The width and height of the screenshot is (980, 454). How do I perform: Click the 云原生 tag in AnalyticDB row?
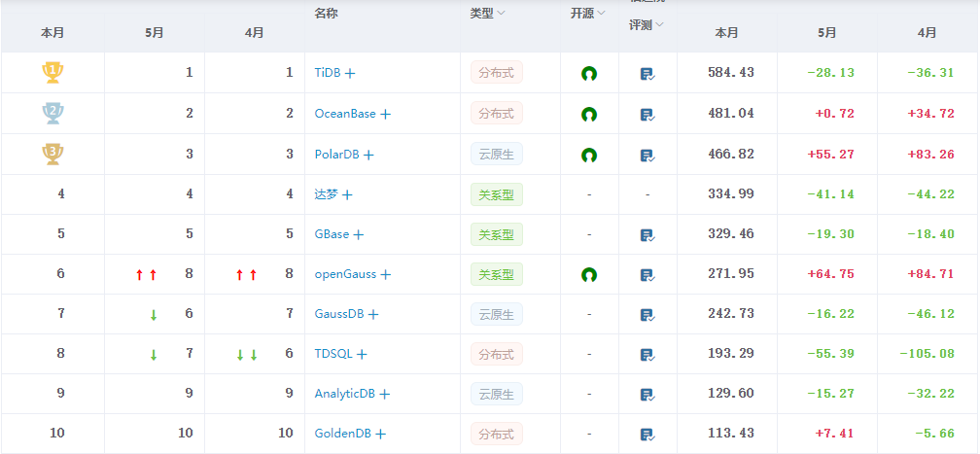(x=496, y=394)
